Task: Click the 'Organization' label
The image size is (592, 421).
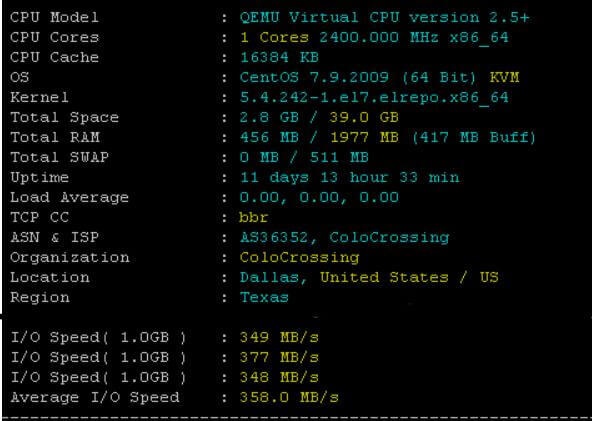Action: click(x=70, y=258)
